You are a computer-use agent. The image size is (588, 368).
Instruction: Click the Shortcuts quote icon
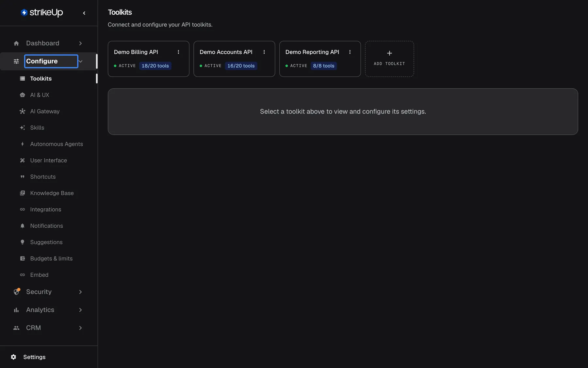pos(23,177)
